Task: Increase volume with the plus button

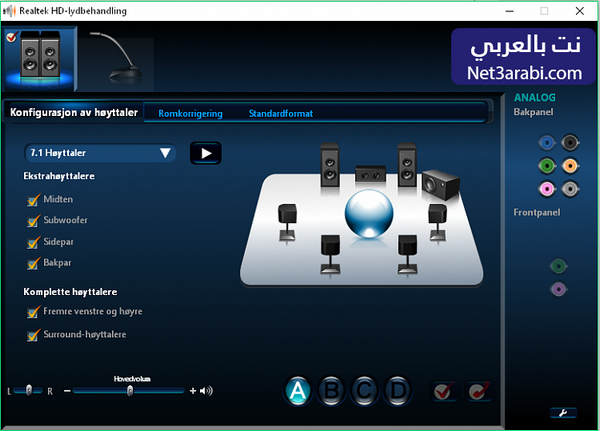Action: [x=192, y=391]
